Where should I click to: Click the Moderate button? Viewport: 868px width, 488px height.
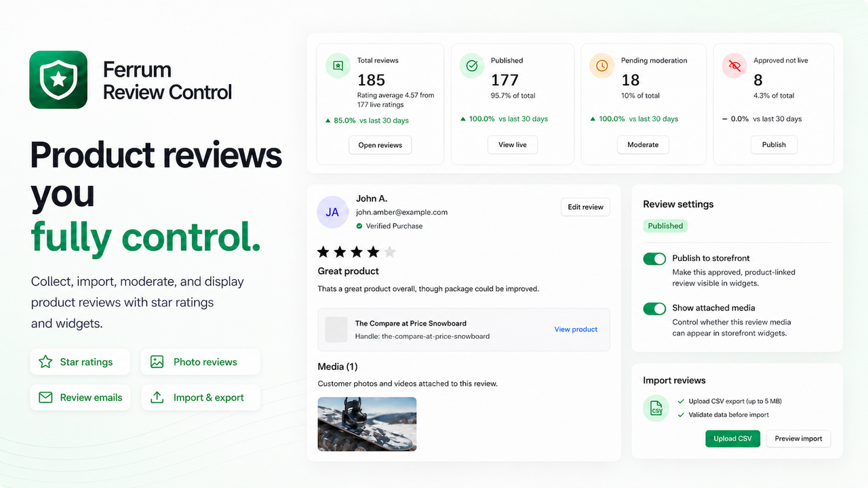tap(643, 145)
